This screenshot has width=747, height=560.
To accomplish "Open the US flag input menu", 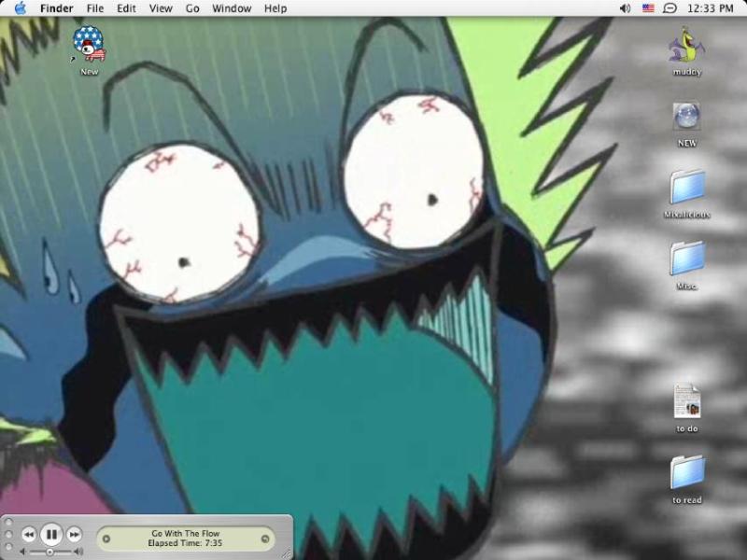I will pos(648,8).
